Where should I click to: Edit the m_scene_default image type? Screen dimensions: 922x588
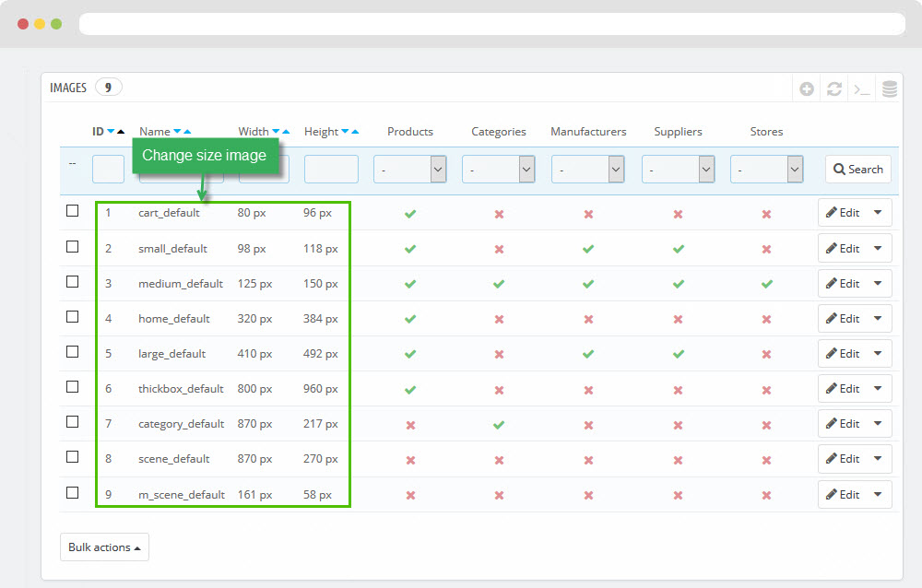click(844, 495)
